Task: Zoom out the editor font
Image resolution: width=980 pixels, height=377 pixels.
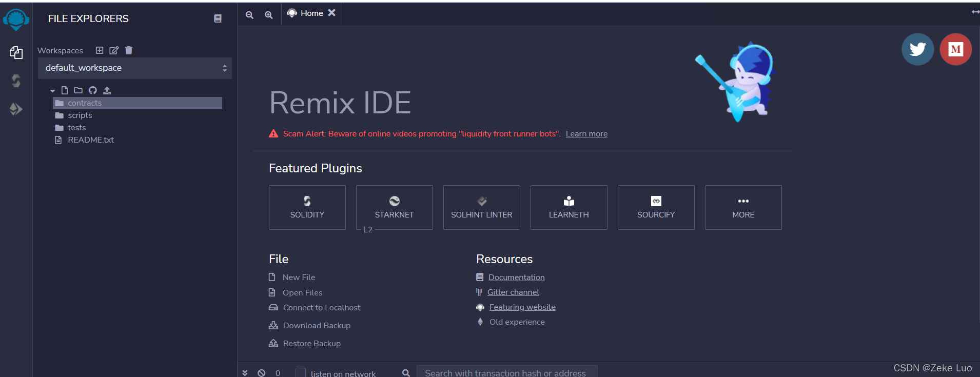Action: [249, 15]
